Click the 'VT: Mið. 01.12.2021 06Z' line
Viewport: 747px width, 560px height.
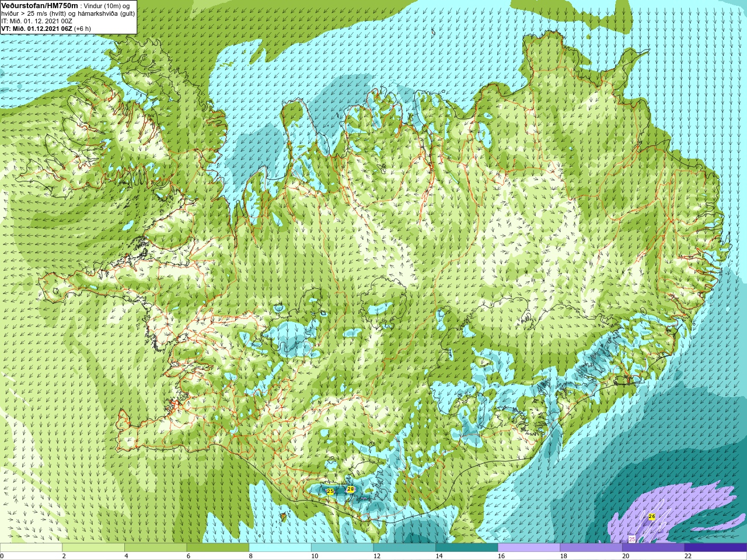tap(37, 28)
